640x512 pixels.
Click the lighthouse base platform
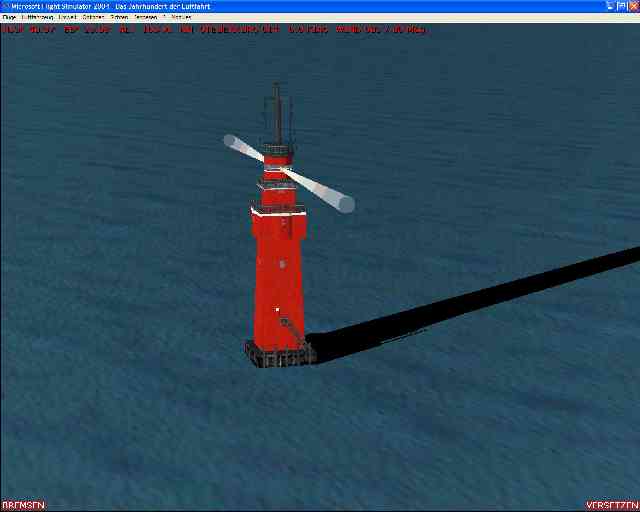[x=278, y=355]
